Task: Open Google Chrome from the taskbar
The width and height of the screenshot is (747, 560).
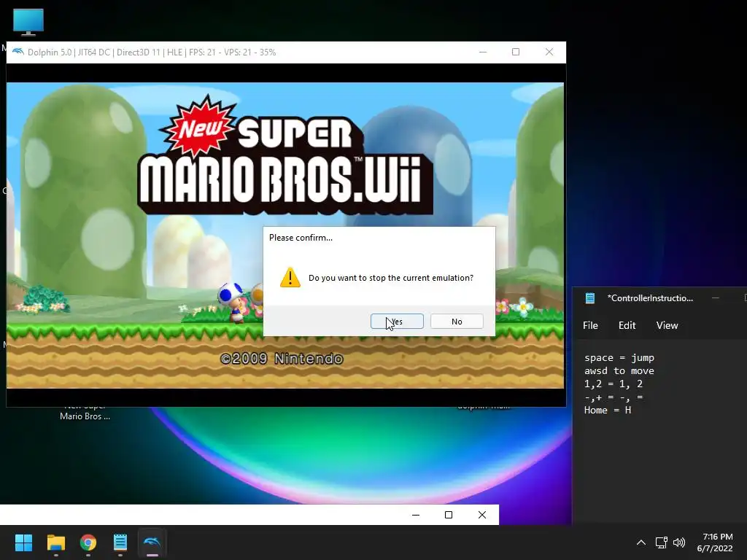Action: (88, 542)
